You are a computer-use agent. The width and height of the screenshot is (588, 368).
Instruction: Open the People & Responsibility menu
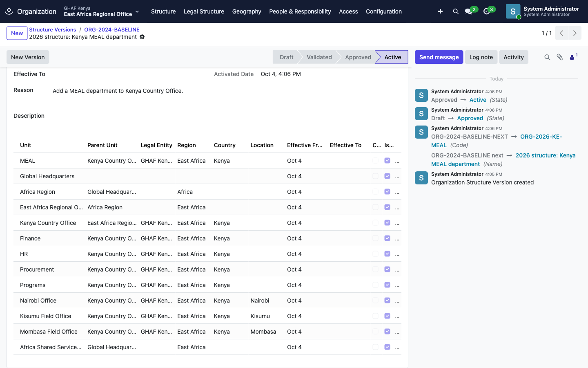pyautogui.click(x=300, y=11)
